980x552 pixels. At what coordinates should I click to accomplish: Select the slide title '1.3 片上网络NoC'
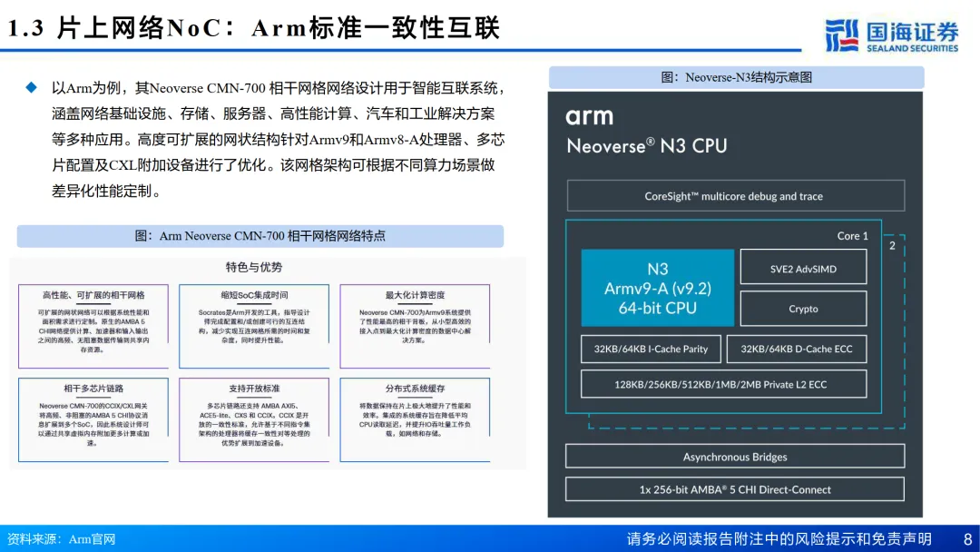[x=120, y=28]
